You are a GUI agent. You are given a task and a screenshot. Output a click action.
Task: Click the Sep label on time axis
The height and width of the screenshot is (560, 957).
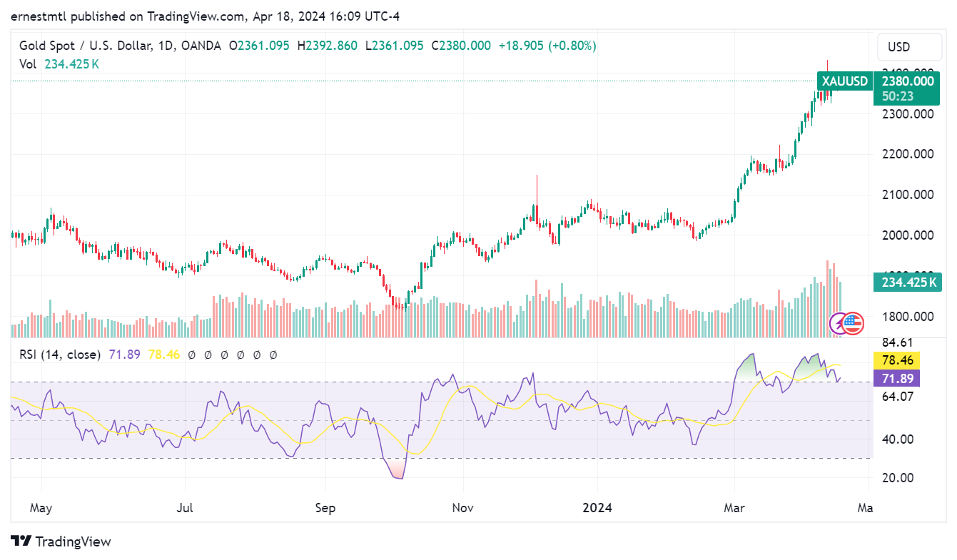pyautogui.click(x=325, y=508)
